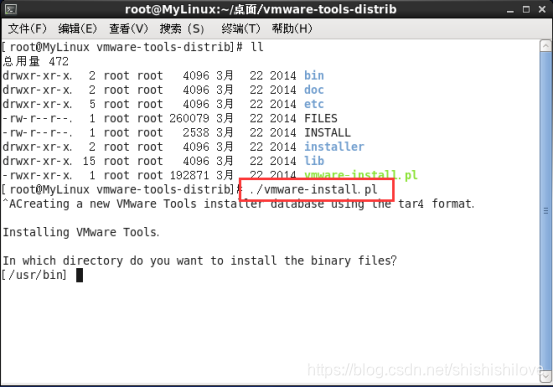Click the blue 'installer' directory name
554x388 pixels.
(x=334, y=147)
